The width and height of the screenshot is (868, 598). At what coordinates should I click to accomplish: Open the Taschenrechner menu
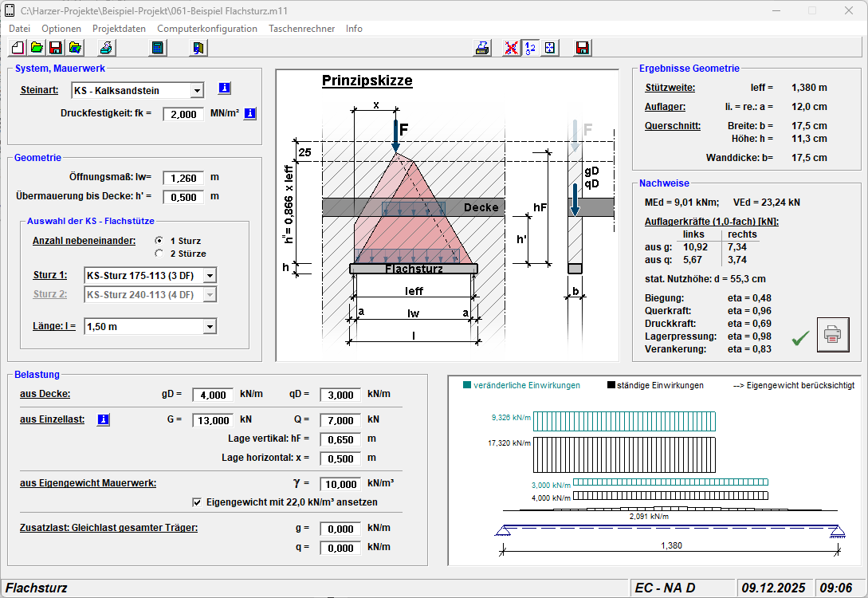301,29
